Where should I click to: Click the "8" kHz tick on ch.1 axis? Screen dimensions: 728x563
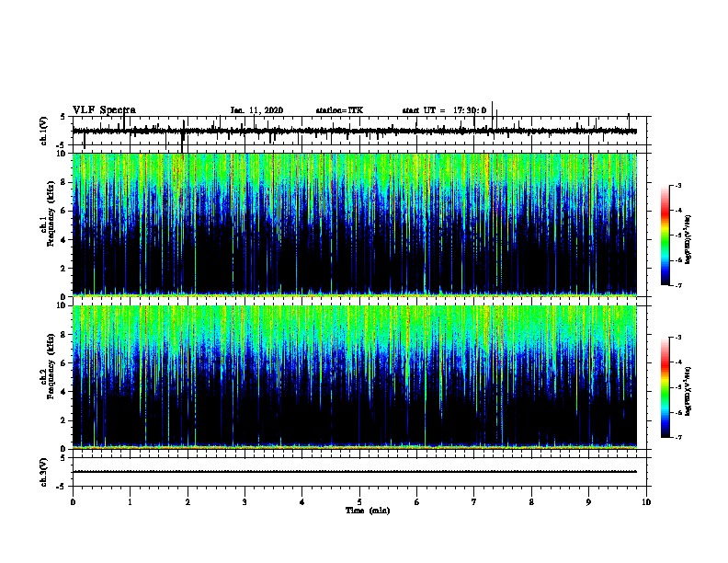tap(64, 182)
